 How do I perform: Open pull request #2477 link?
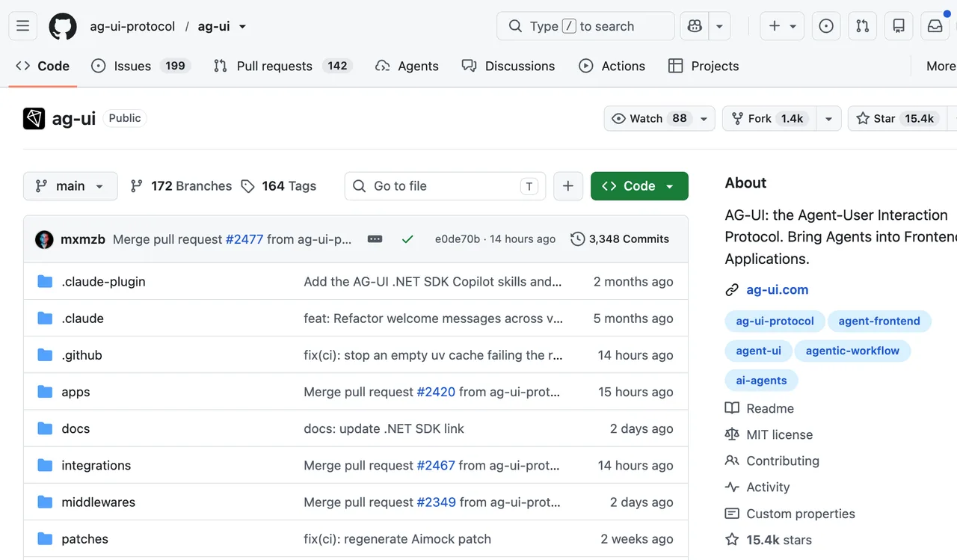(x=244, y=239)
